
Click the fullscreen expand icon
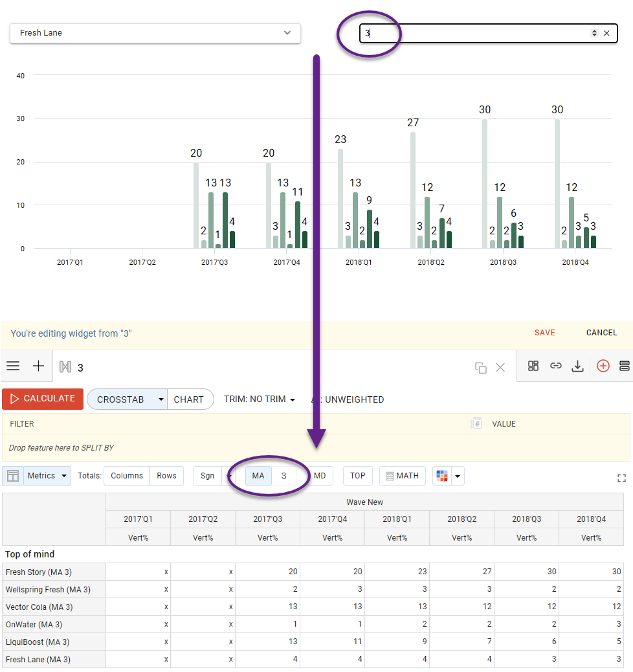coord(621,478)
